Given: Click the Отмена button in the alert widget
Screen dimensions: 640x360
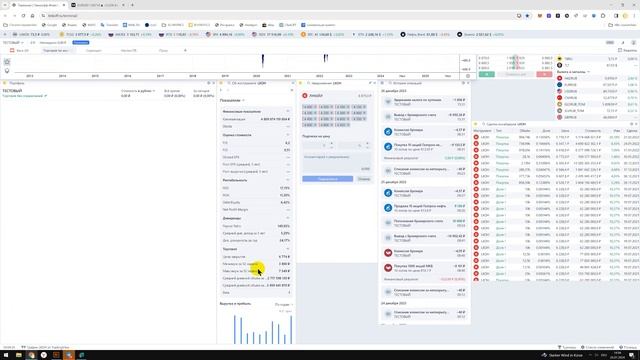Looking at the screenshot, I should click(364, 179).
